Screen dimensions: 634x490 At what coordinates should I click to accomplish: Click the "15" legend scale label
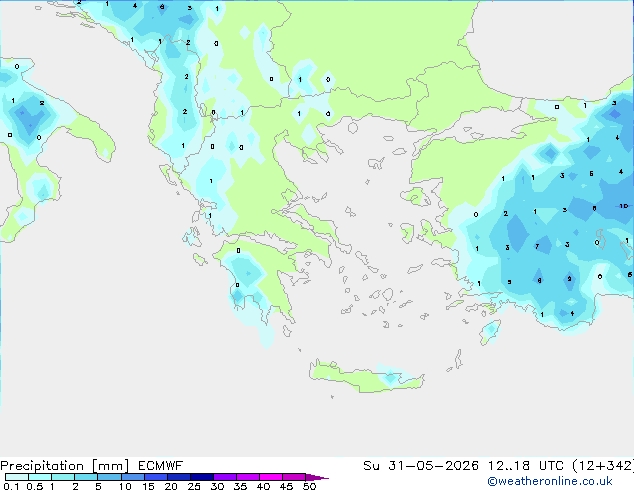click(x=148, y=486)
